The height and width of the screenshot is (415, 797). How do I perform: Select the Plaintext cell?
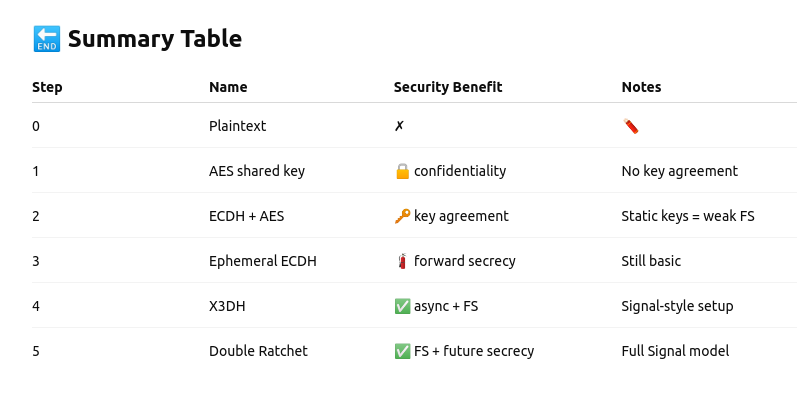[x=237, y=126]
